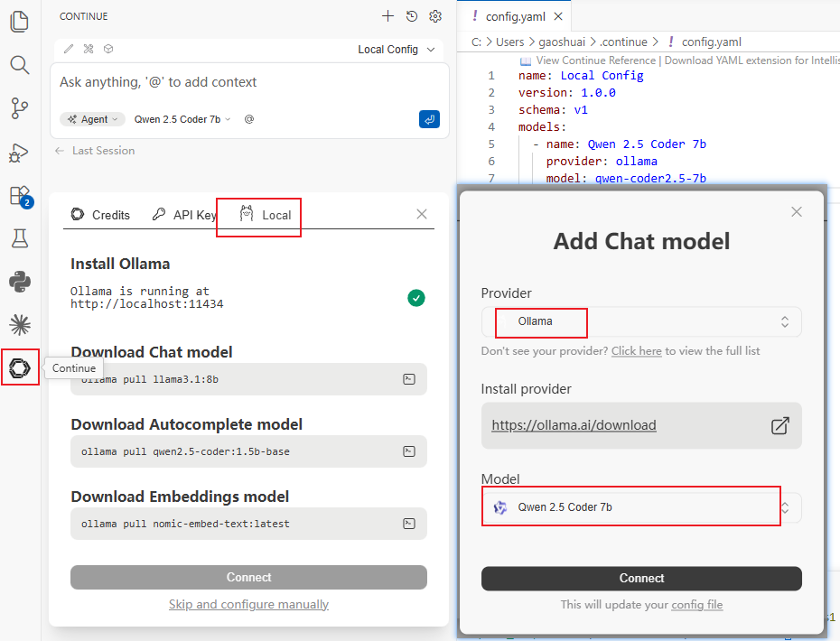The height and width of the screenshot is (641, 840).
Task: Click the Users breadcrumb segment
Action: click(x=509, y=42)
